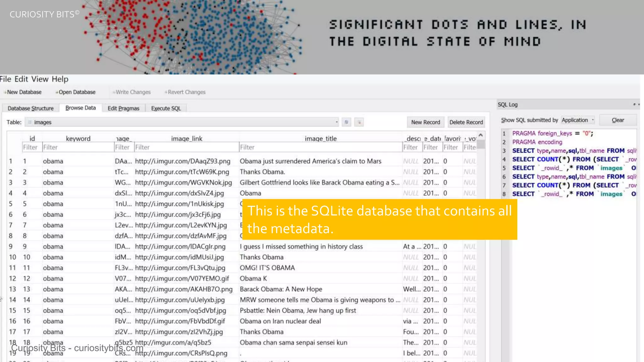Sort by the keyword column header
The image size is (644, 362).
tap(78, 138)
